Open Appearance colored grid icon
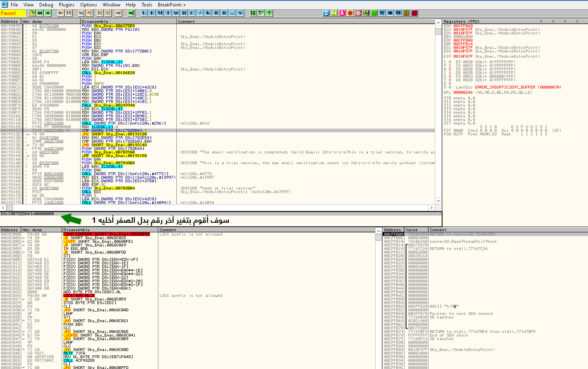Screen dimensions: 588x369 pyautogui.click(x=261, y=13)
